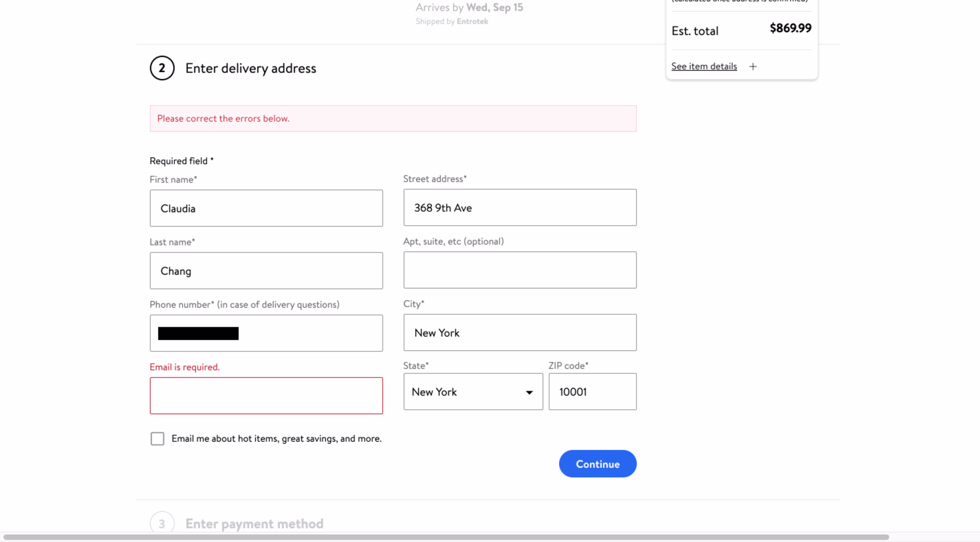This screenshot has height=542, width=980.
Task: Click the Please correct the errors banner
Action: pyautogui.click(x=393, y=119)
